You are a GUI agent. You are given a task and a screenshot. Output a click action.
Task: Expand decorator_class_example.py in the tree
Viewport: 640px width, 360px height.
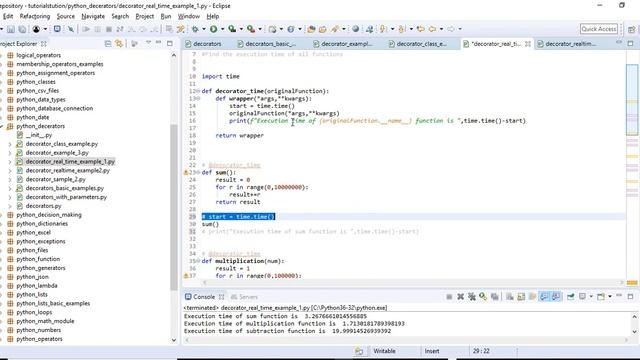click(x=10, y=144)
